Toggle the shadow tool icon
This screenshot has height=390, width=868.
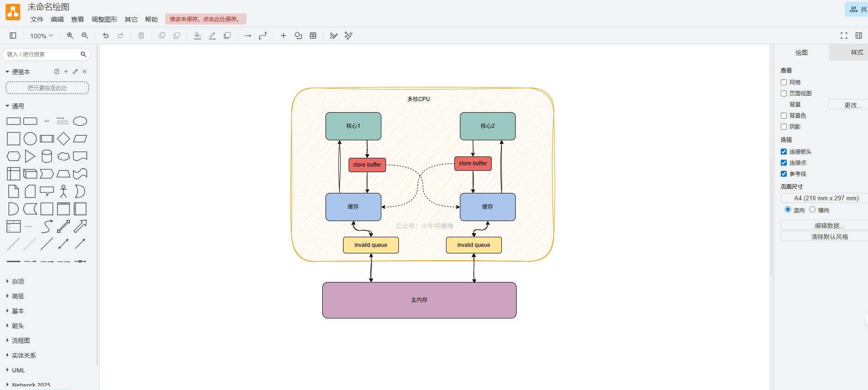pyautogui.click(x=227, y=36)
